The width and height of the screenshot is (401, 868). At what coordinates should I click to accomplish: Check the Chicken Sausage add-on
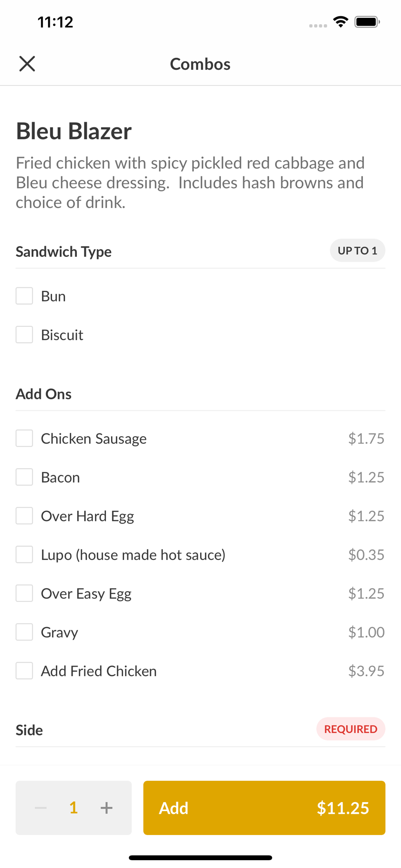click(x=24, y=438)
